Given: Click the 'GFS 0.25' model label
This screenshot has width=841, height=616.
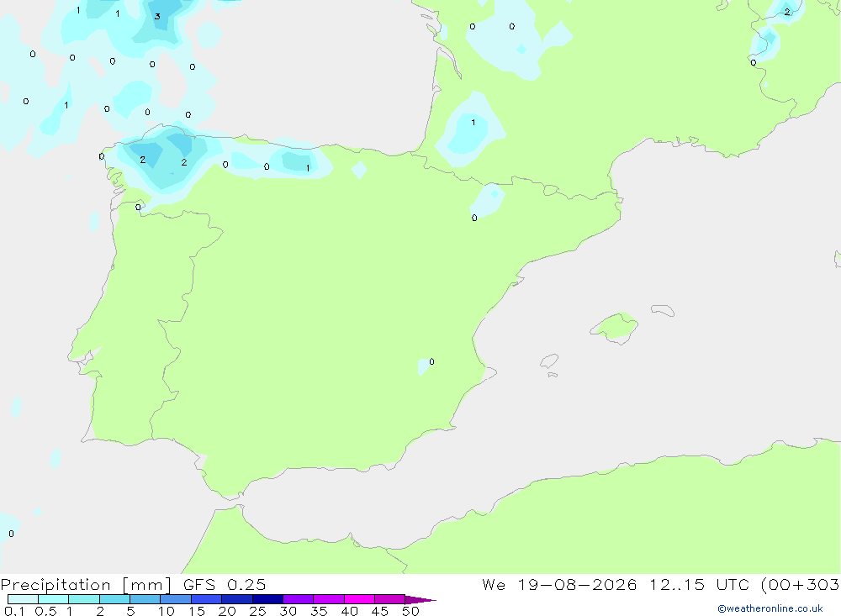Looking at the screenshot, I should [x=225, y=585].
